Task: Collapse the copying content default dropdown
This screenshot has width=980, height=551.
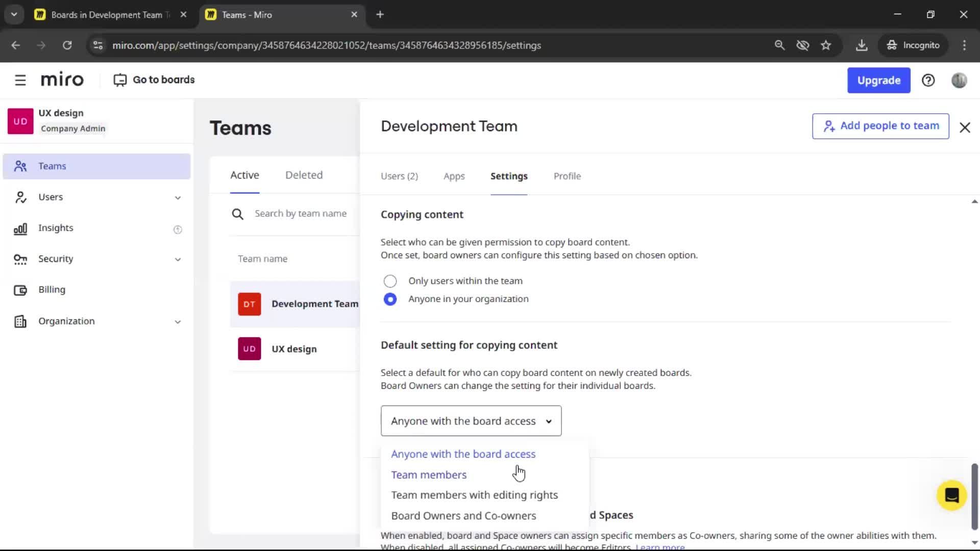Action: [471, 421]
